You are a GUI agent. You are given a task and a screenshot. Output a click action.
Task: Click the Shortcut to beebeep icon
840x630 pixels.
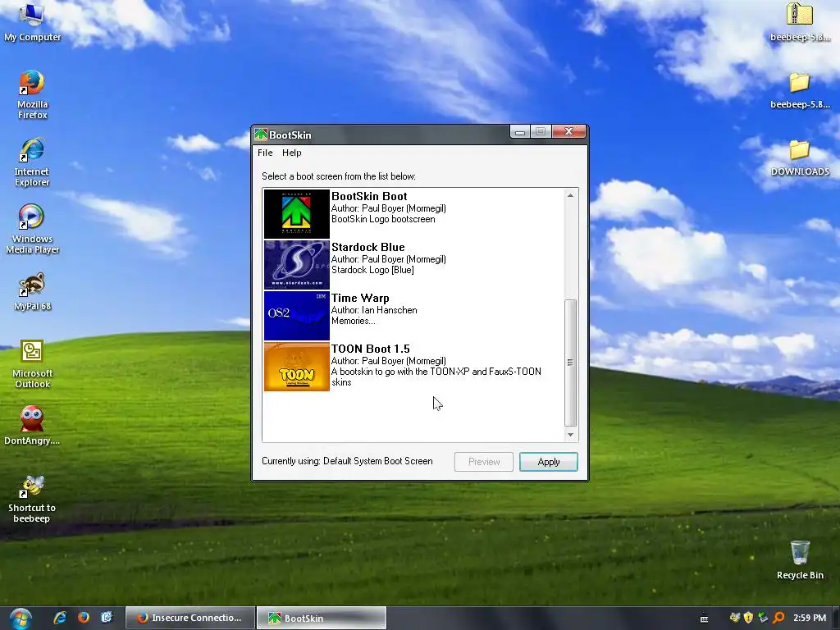[x=32, y=500]
